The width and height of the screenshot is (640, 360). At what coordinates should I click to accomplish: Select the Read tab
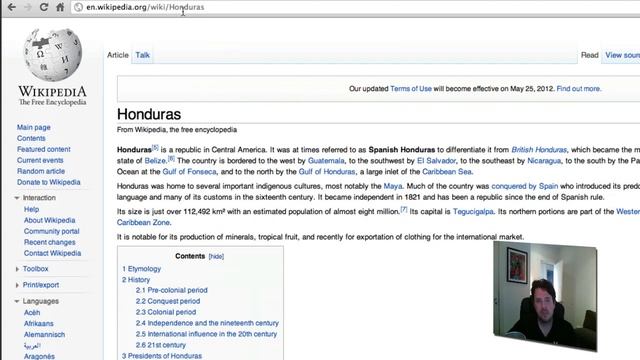[589, 55]
